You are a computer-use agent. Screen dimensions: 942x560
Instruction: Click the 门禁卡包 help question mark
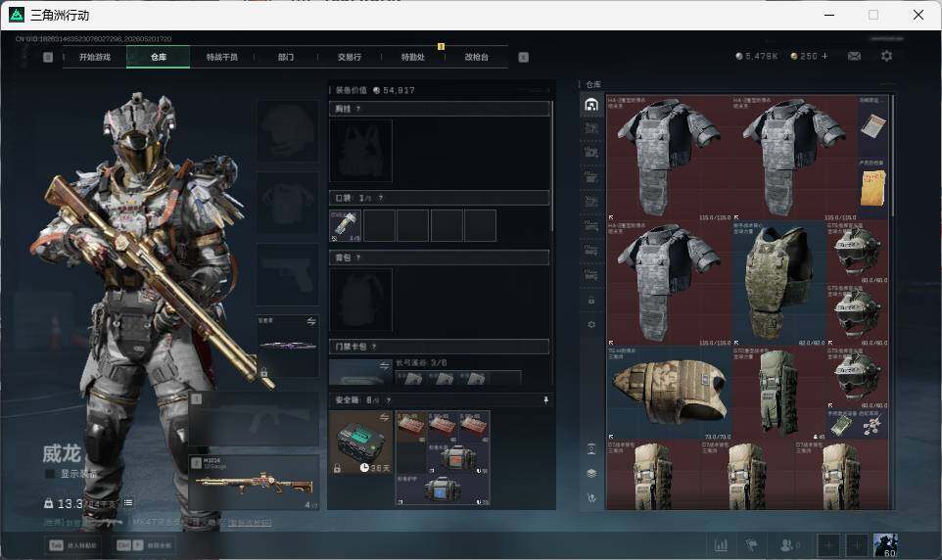click(x=374, y=347)
